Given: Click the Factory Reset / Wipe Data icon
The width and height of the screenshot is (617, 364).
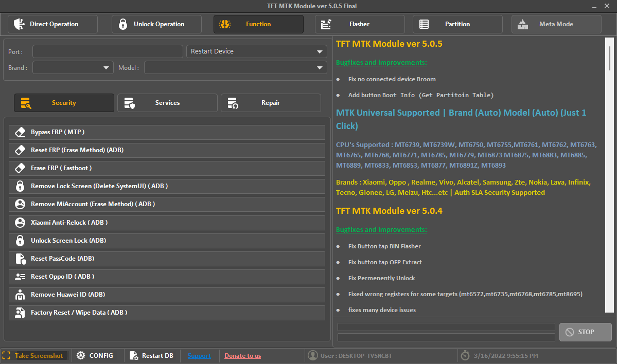Looking at the screenshot, I should click(20, 312).
